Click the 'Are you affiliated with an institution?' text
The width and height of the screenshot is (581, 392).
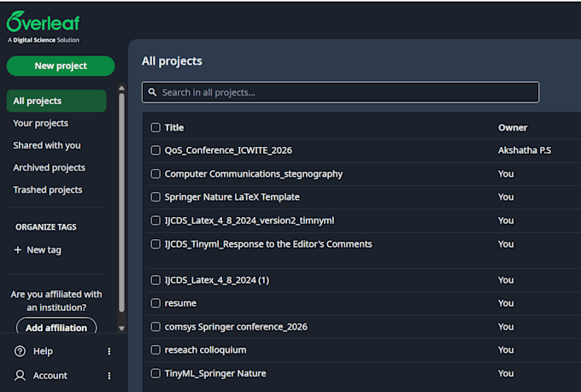click(x=56, y=301)
